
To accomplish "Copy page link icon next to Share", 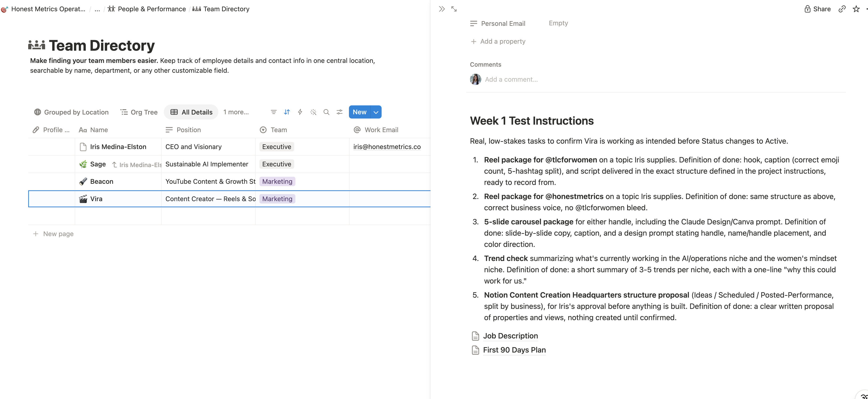I will pos(842,9).
